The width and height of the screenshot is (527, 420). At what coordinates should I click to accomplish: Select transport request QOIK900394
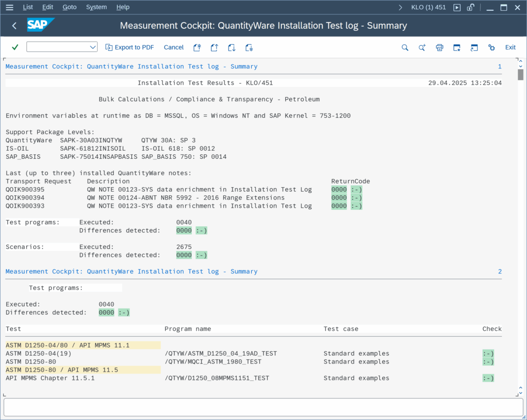(x=25, y=198)
